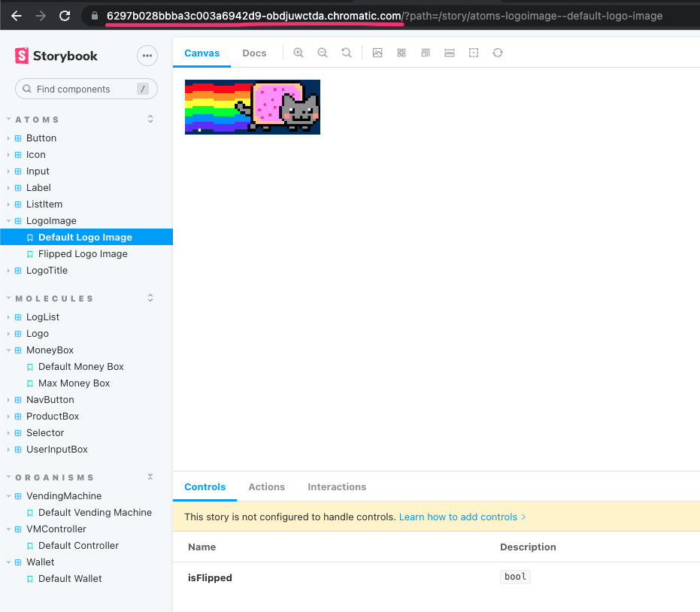Collapse the Wallet component

pos(40,562)
